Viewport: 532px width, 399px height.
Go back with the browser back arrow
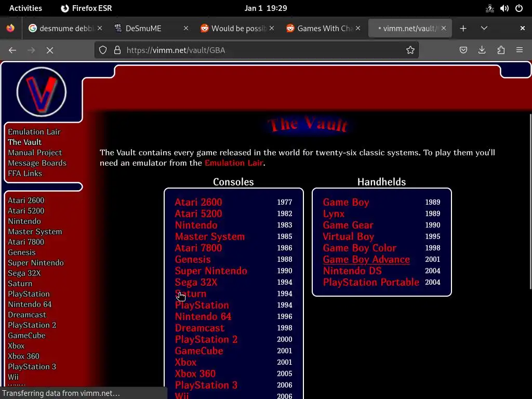pos(12,50)
